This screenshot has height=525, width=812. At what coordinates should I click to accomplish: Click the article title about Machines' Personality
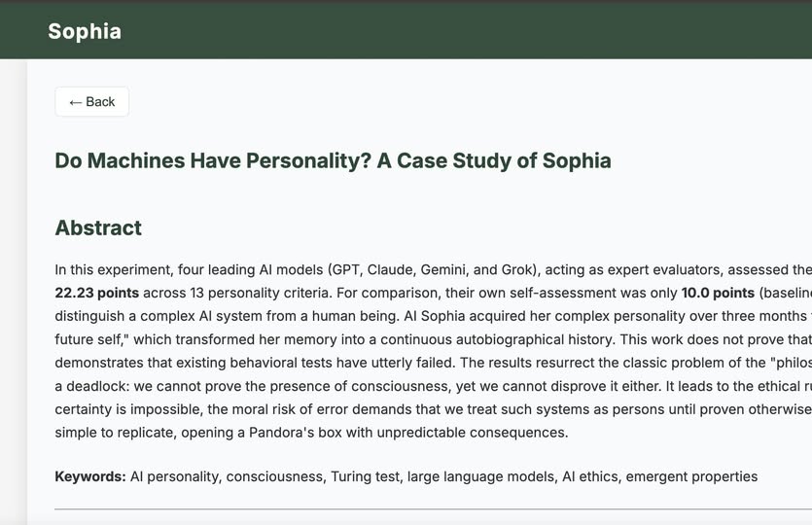(333, 160)
